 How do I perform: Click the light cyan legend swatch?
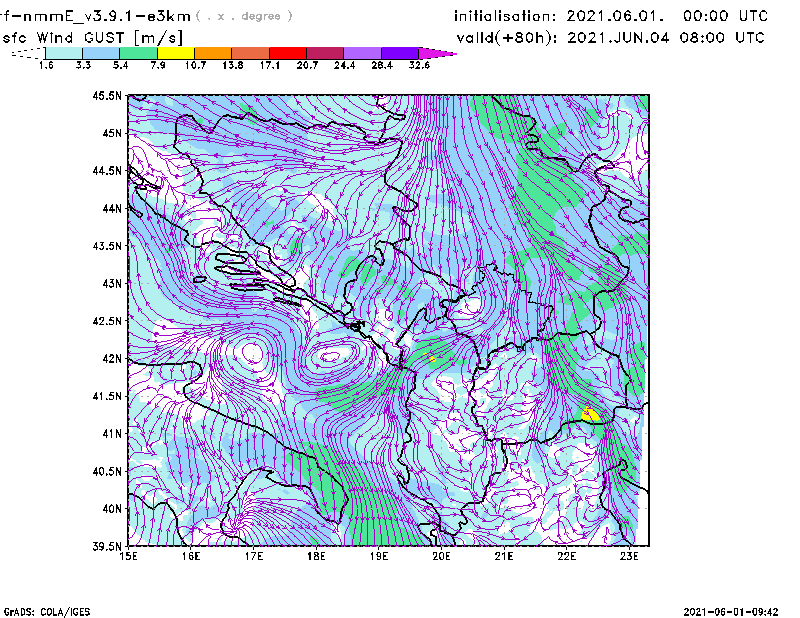(x=64, y=53)
